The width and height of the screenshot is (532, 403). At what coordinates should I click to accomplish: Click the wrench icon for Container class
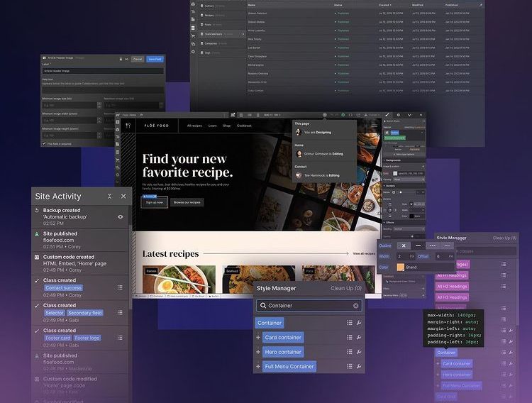(x=359, y=323)
